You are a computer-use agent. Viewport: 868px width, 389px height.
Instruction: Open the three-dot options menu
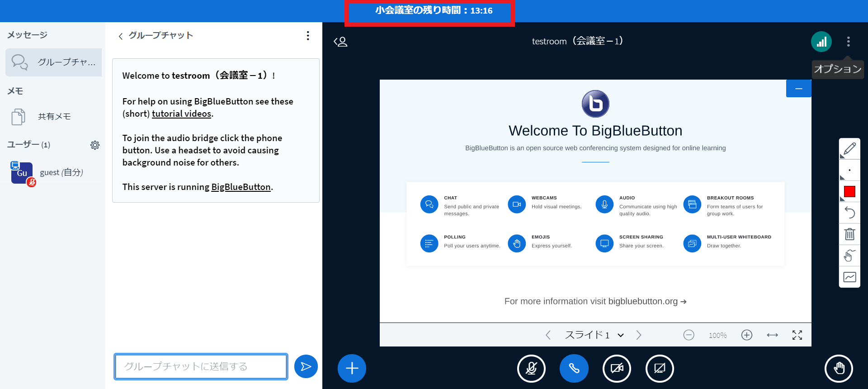(848, 42)
